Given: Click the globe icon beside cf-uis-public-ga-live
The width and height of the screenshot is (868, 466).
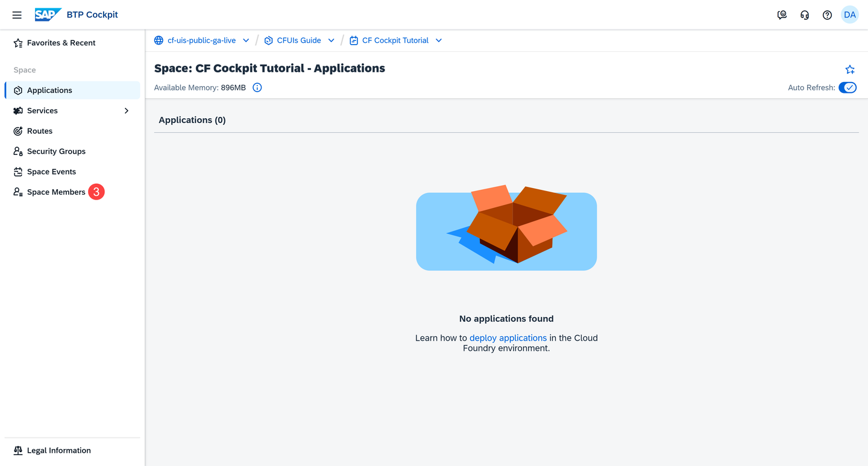Looking at the screenshot, I should (x=159, y=40).
